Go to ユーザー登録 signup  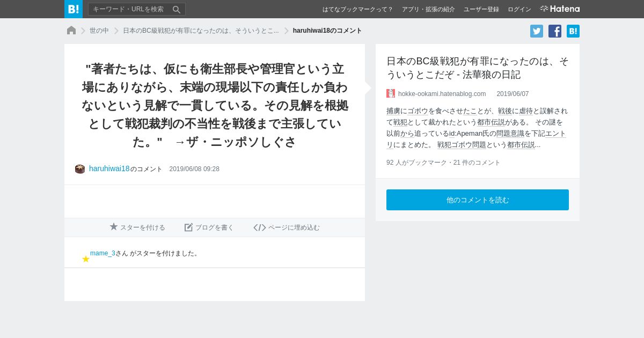click(481, 9)
